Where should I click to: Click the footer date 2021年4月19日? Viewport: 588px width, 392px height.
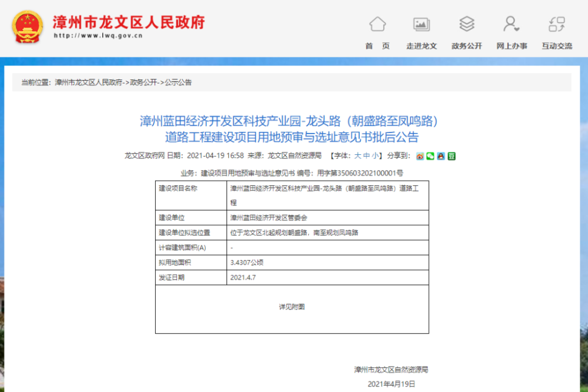[x=391, y=384]
